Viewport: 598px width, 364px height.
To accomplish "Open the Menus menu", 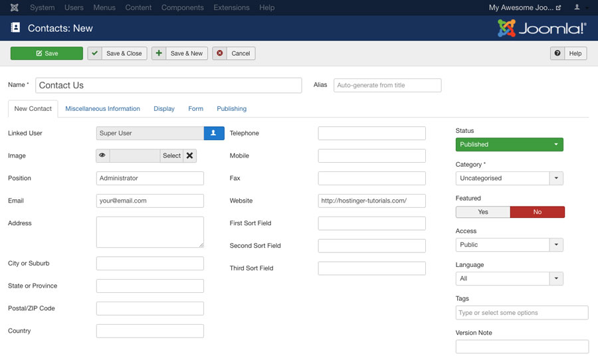I will (104, 7).
